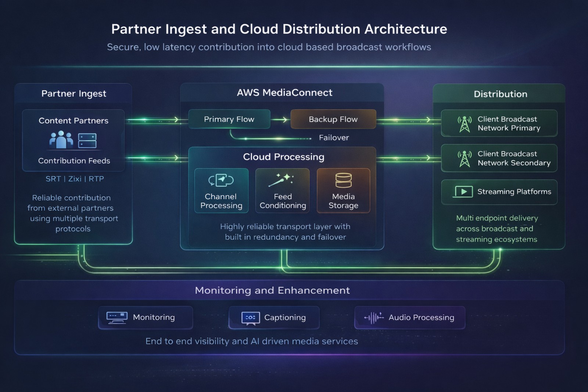Click the Audio Processing button
The width and height of the screenshot is (588, 392).
pyautogui.click(x=410, y=317)
